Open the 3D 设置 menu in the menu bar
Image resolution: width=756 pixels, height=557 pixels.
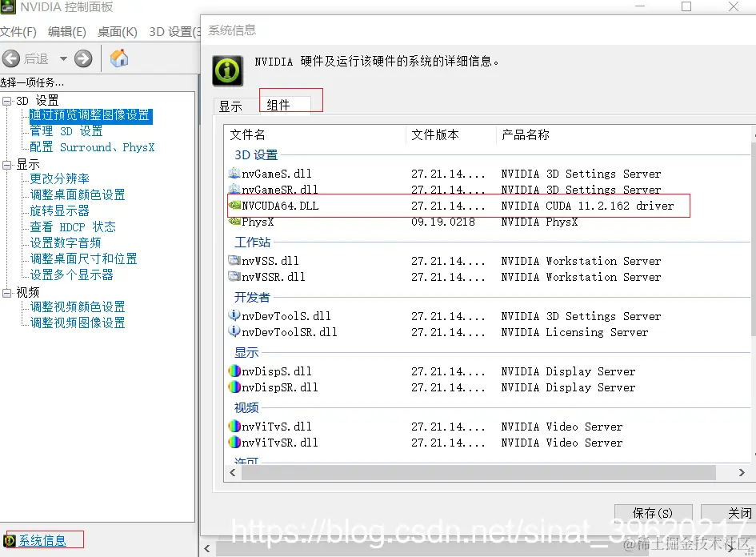pyautogui.click(x=174, y=32)
